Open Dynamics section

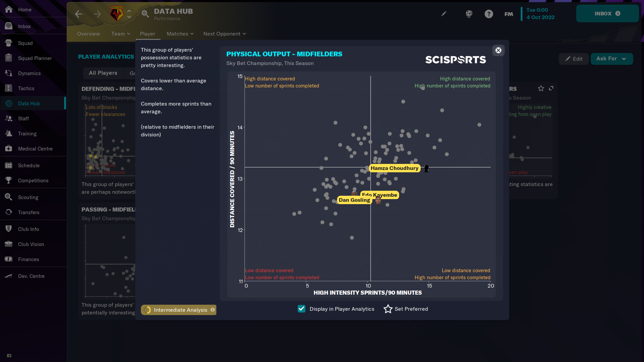pyautogui.click(x=33, y=73)
